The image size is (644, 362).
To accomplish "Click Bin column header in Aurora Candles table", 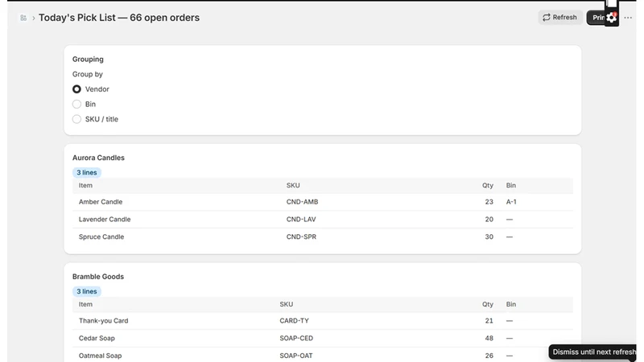I will [511, 186].
